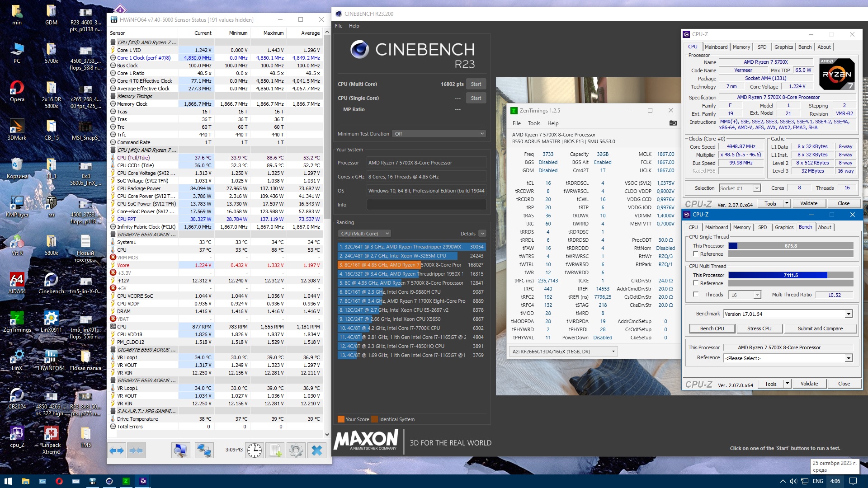Open File Explorer from the taskbar
Viewport: 868px width, 488px height.
pyautogui.click(x=25, y=481)
